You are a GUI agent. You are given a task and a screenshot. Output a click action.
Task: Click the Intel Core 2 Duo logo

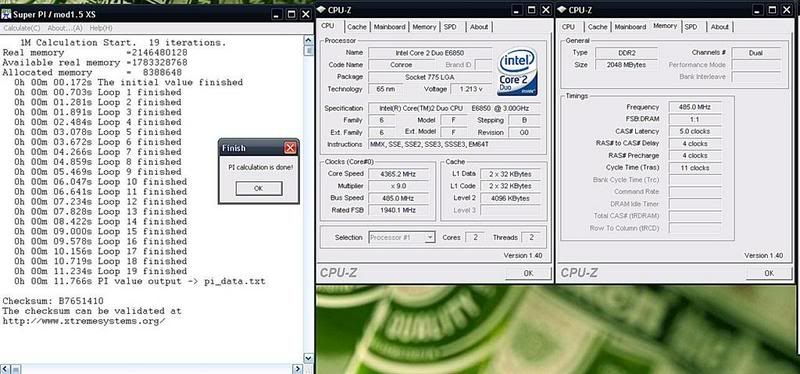pyautogui.click(x=516, y=71)
